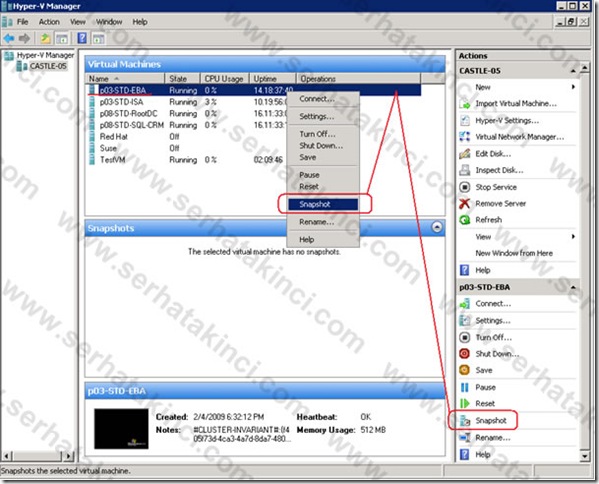Click the Back arrow toolbar icon
Screen dimensions: 599x484
pos(8,38)
